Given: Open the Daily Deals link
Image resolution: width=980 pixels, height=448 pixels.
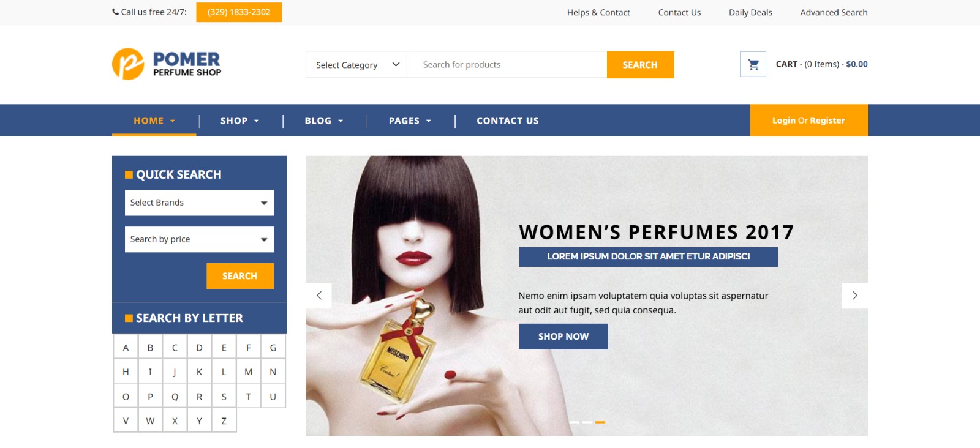Looking at the screenshot, I should (750, 12).
